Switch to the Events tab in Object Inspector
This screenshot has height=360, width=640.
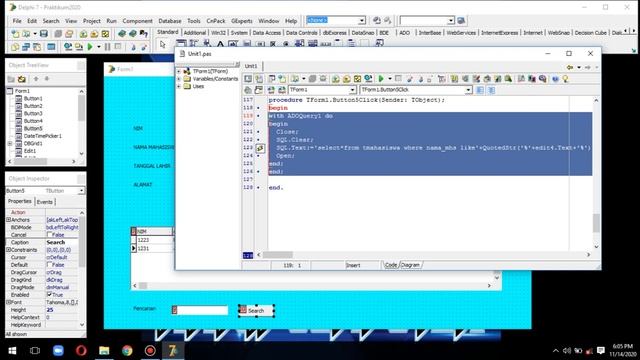tap(44, 202)
